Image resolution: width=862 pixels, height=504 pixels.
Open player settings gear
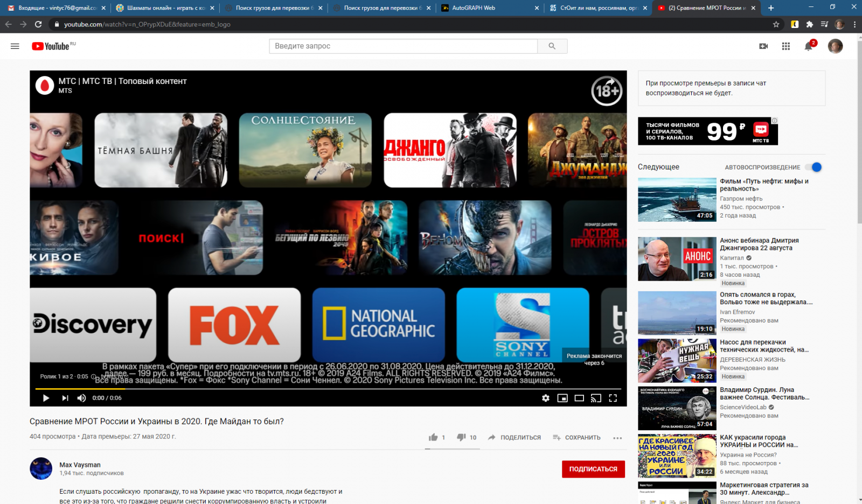546,398
